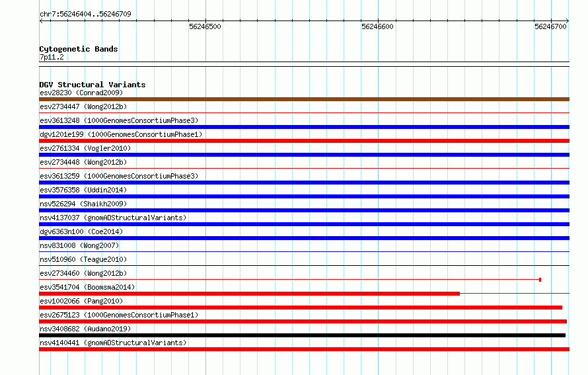Click esv3613248 (1000GenomesConsortiumPhase3) label

pyautogui.click(x=119, y=120)
